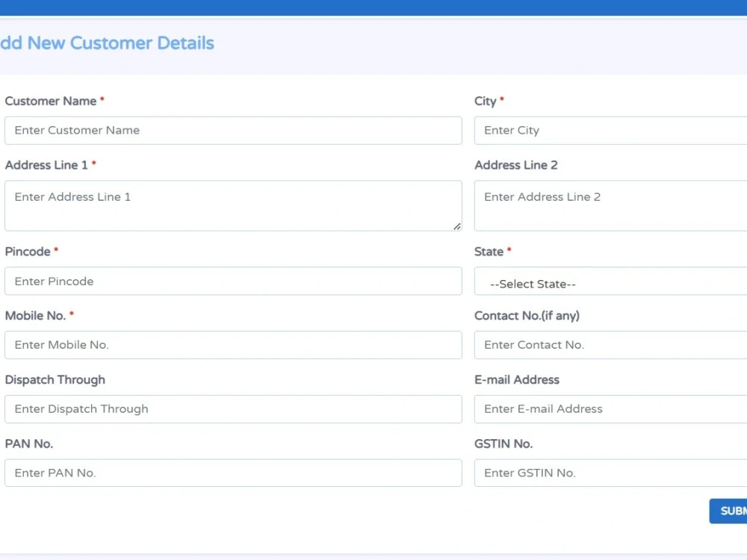The image size is (747, 560).
Task: Focus the GSTIN No. input field
Action: [x=611, y=473]
